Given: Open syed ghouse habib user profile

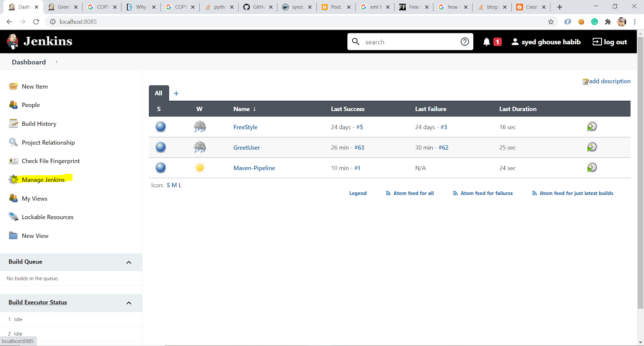Looking at the screenshot, I should [546, 42].
